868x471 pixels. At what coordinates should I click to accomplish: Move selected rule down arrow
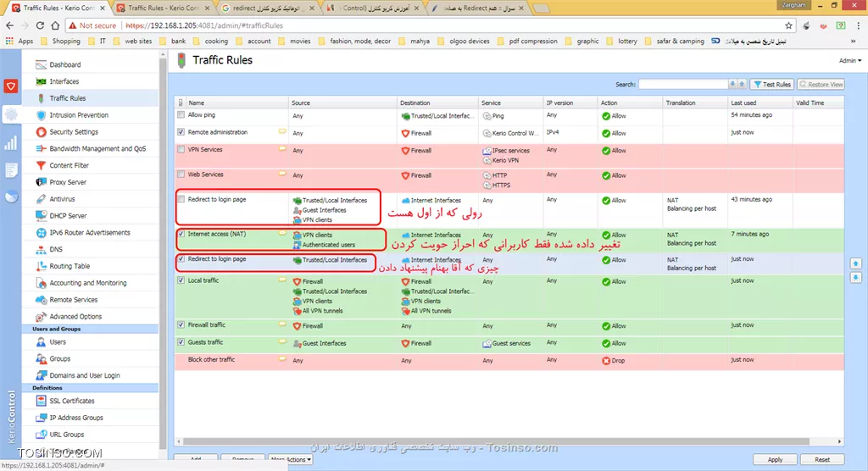(x=856, y=277)
